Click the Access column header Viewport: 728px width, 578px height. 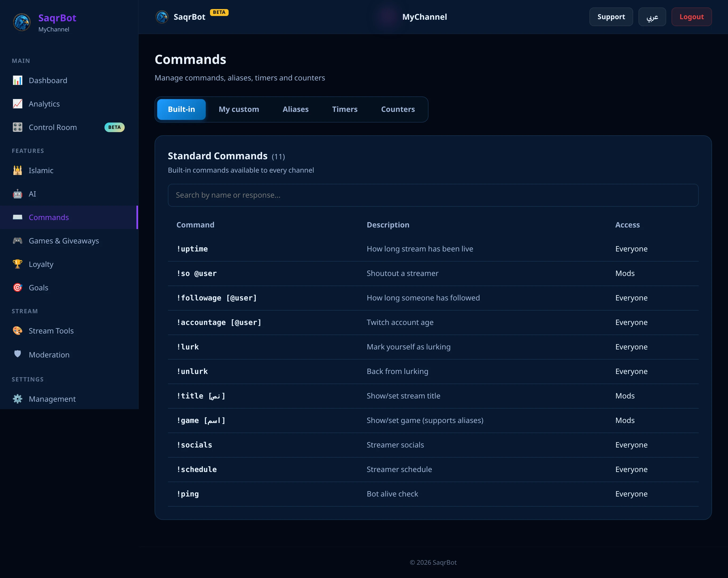627,225
